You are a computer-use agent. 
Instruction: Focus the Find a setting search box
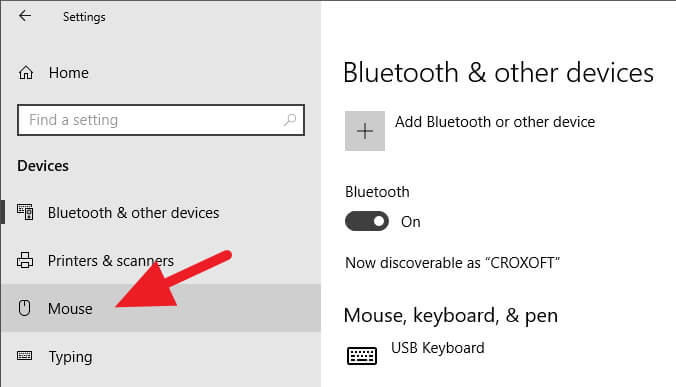[161, 120]
